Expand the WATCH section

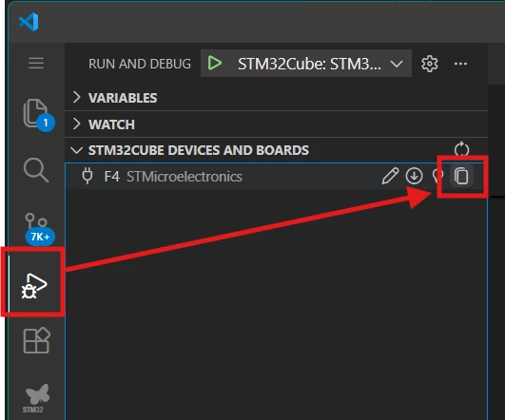click(277, 124)
